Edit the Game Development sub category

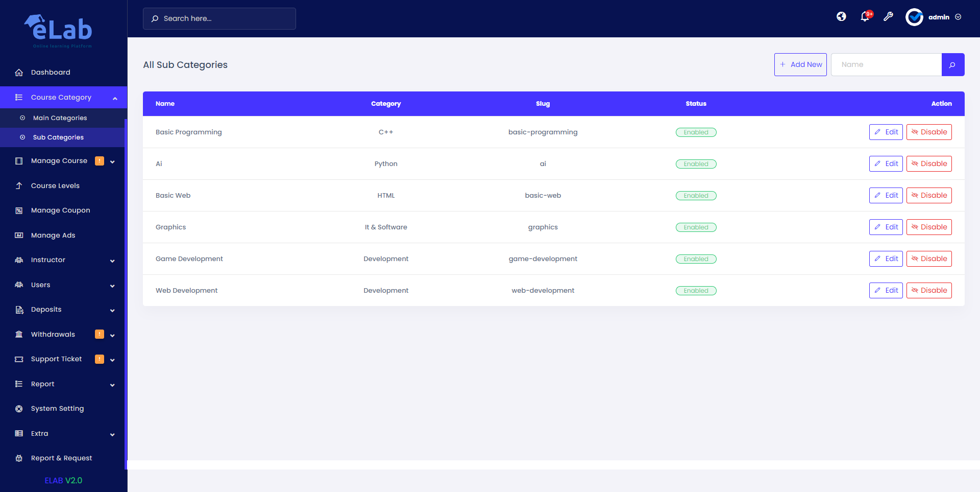886,259
